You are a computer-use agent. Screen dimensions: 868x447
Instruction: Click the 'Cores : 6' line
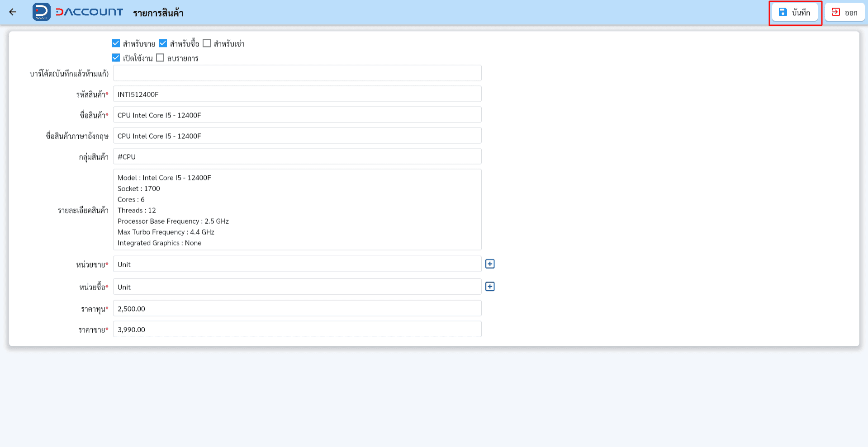(x=131, y=199)
